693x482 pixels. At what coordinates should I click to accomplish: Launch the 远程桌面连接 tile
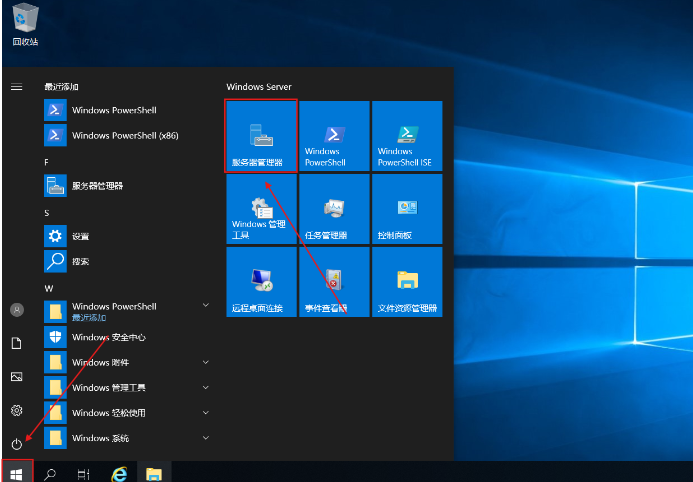(261, 283)
